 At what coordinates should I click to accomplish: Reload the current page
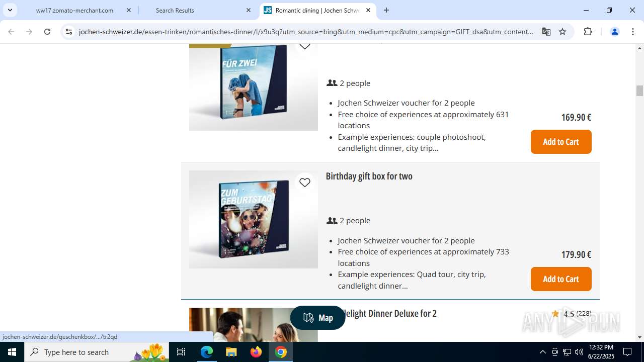(x=47, y=32)
